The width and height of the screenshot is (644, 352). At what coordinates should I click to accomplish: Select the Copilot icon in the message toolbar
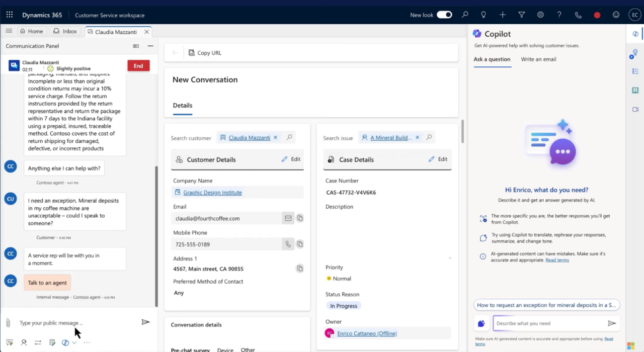(65, 342)
